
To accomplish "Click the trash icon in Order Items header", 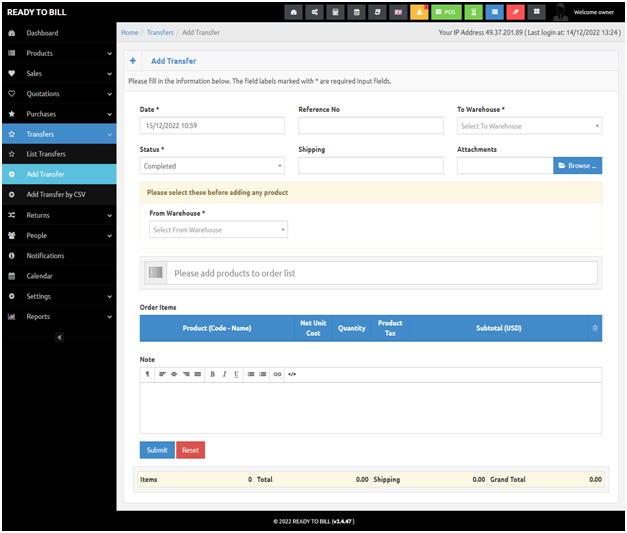I will (x=595, y=328).
